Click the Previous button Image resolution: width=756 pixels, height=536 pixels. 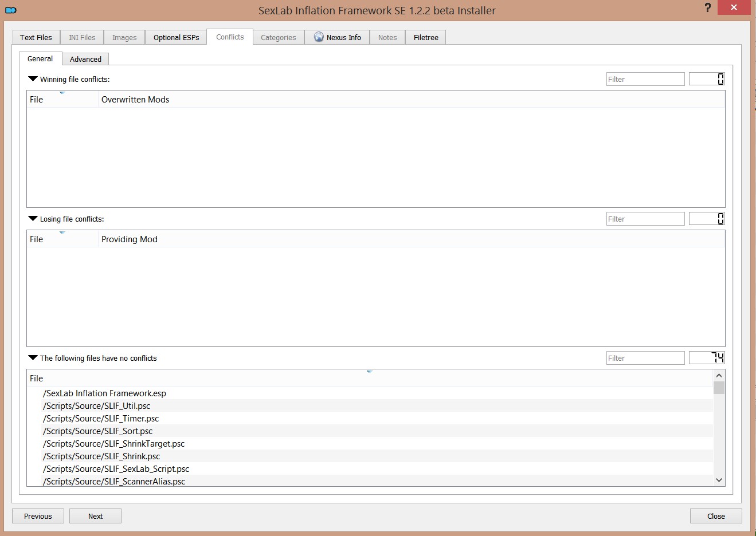(37, 515)
